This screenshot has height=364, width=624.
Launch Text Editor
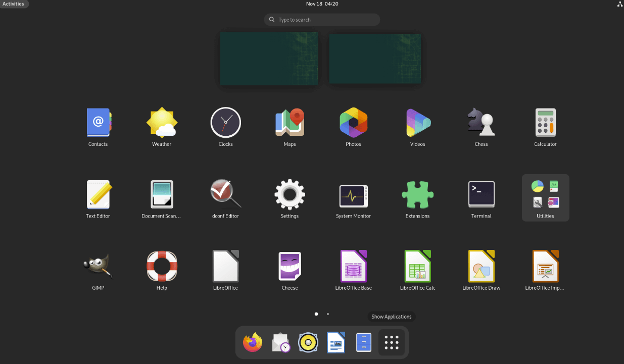[98, 194]
